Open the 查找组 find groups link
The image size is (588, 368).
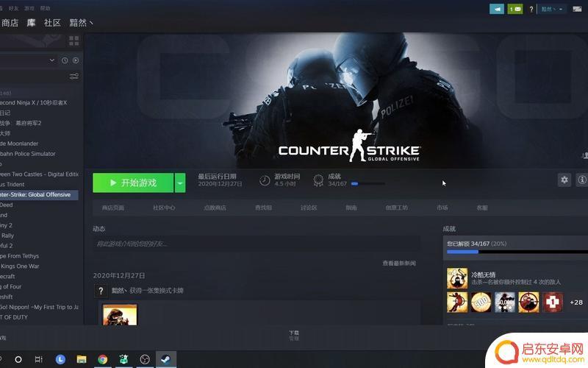263,208
